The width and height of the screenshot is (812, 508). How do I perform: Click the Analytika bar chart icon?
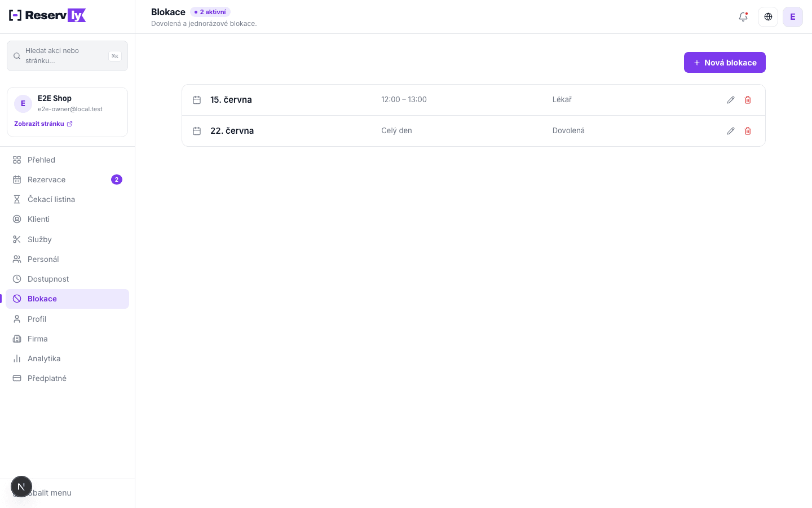[17, 358]
